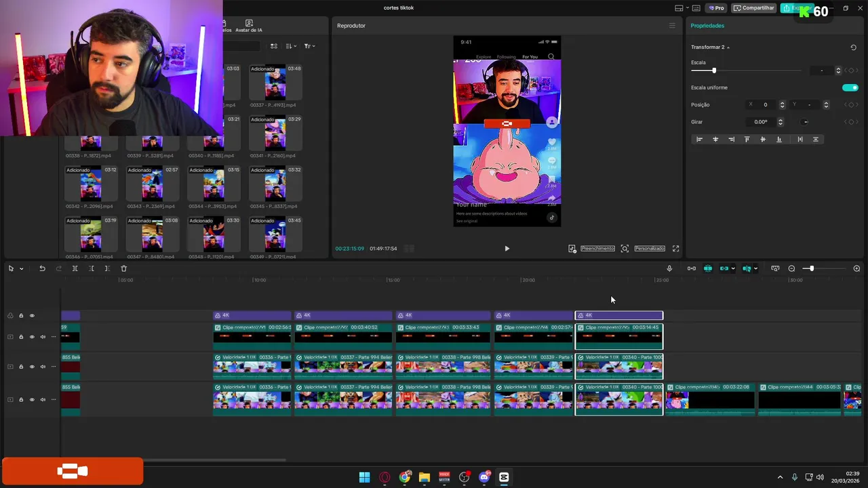Toggle clip linkage icon in timeline toolbar
Image resolution: width=868 pixels, height=488 pixels.
(x=724, y=268)
